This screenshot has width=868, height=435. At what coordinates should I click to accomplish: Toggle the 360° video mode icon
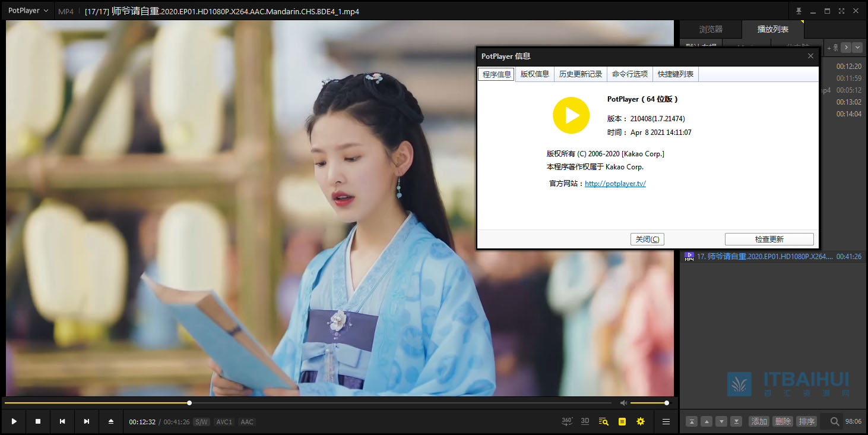(x=567, y=421)
